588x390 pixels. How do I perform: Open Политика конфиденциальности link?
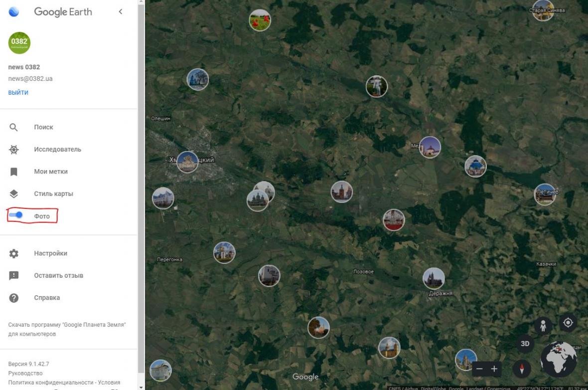click(x=51, y=383)
